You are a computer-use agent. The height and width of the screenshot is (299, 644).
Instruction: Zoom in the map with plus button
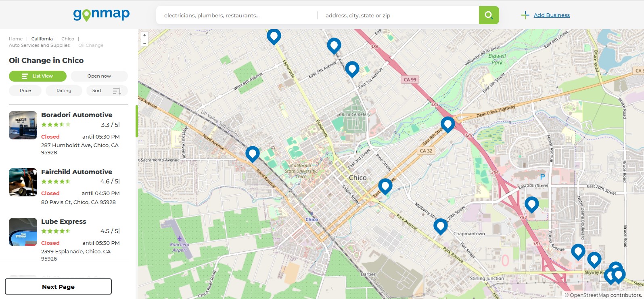(x=144, y=36)
